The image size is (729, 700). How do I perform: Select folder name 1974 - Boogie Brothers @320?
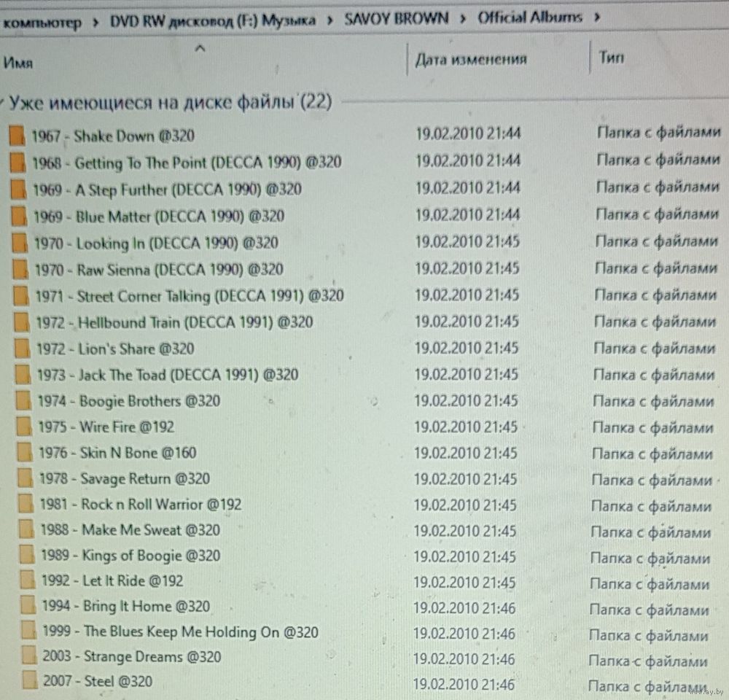point(129,400)
